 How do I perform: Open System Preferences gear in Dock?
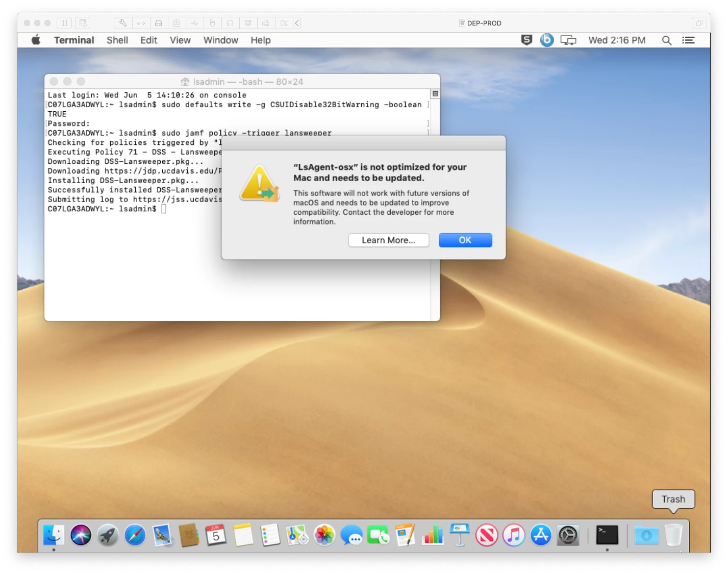pos(568,535)
